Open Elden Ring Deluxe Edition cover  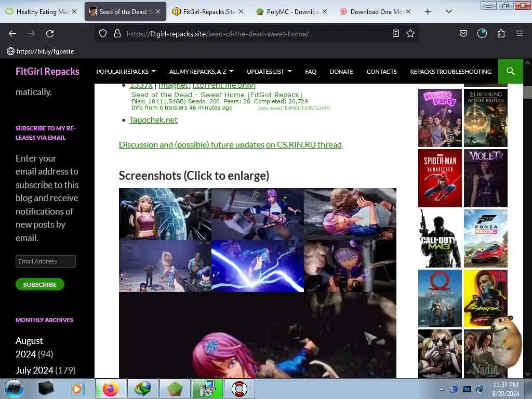(x=486, y=118)
